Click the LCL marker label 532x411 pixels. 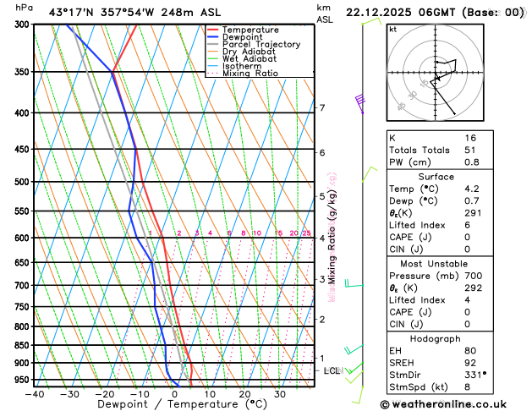click(332, 370)
